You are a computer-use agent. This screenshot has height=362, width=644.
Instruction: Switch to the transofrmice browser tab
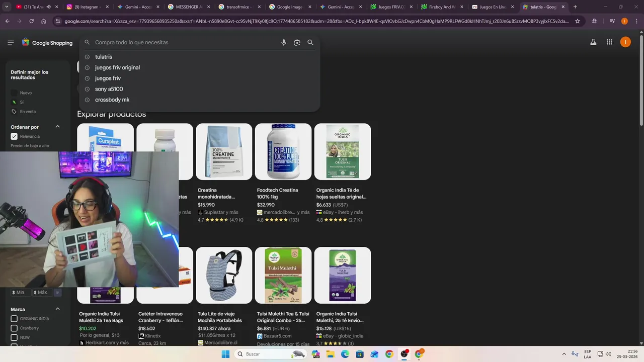tap(238, 7)
